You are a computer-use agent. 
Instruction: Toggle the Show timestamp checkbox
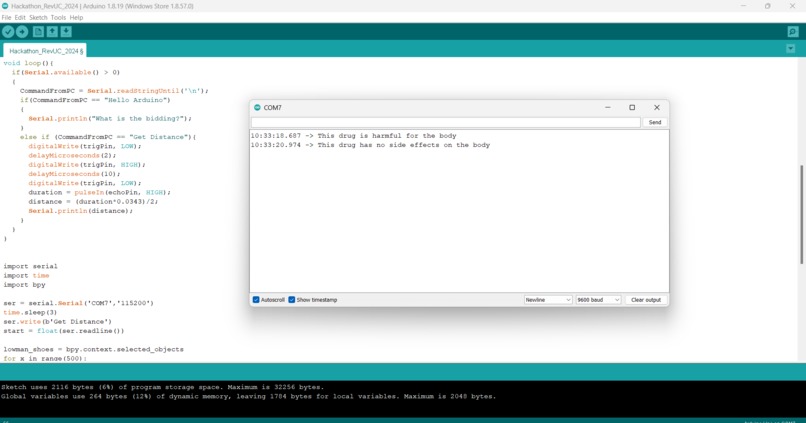click(x=291, y=300)
